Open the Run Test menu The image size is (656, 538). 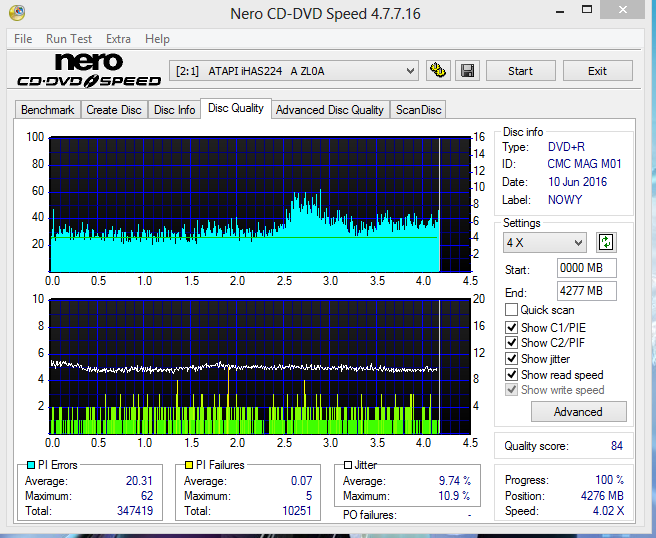[x=69, y=39]
